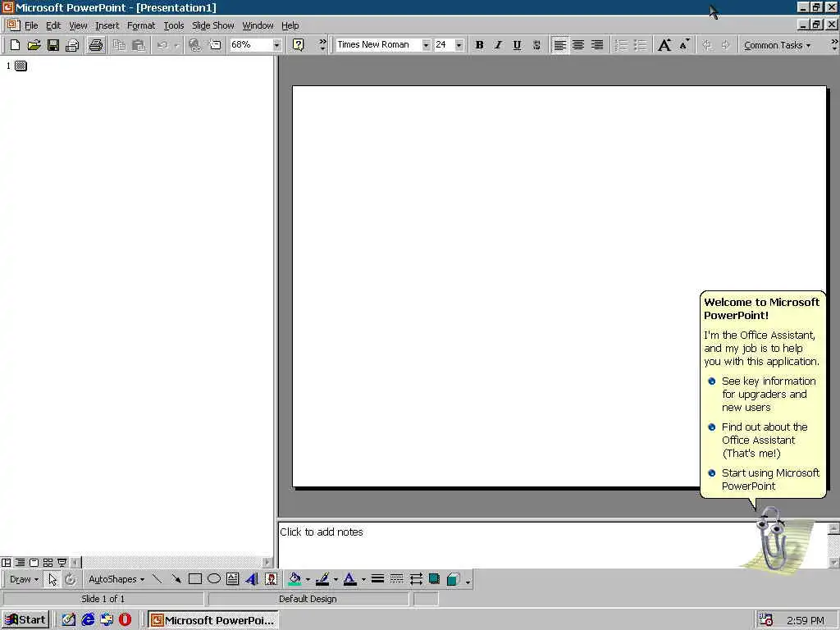Click the Insert Clip Art icon

271,578
